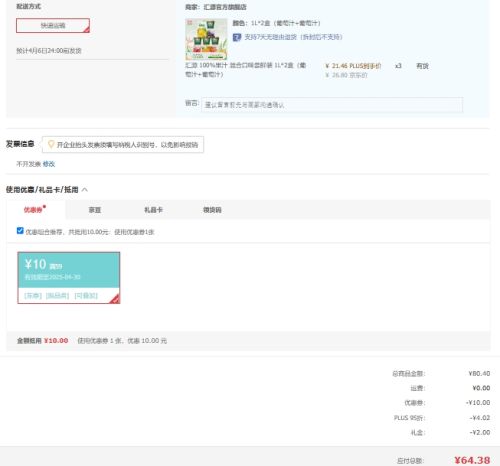Click the 汇源官方旗舰店 merchant name

tap(225, 7)
